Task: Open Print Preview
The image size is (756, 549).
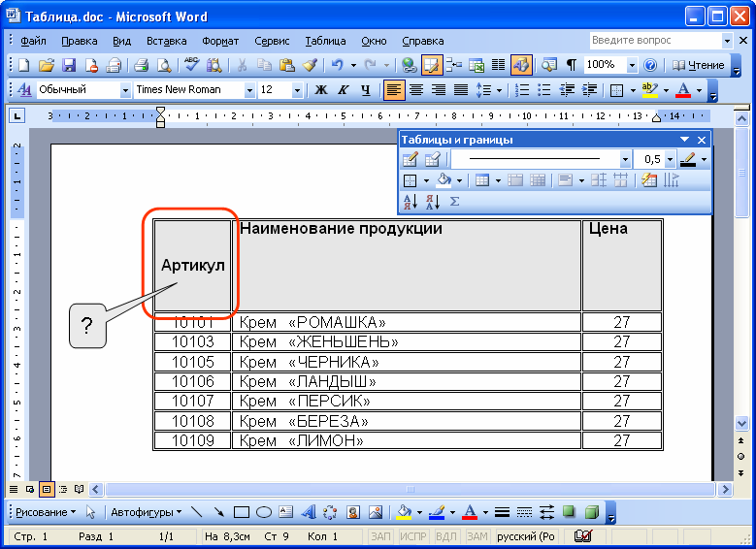Action: point(164,65)
